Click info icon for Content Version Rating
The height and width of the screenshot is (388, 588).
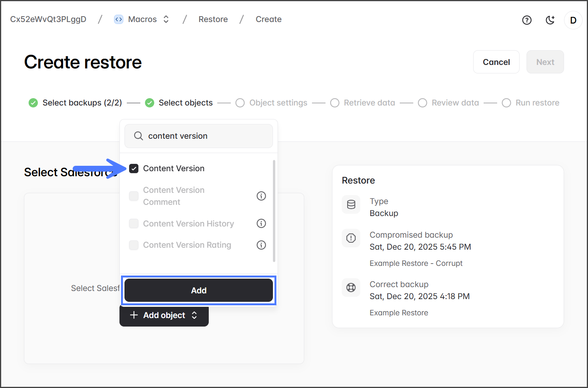(261, 245)
